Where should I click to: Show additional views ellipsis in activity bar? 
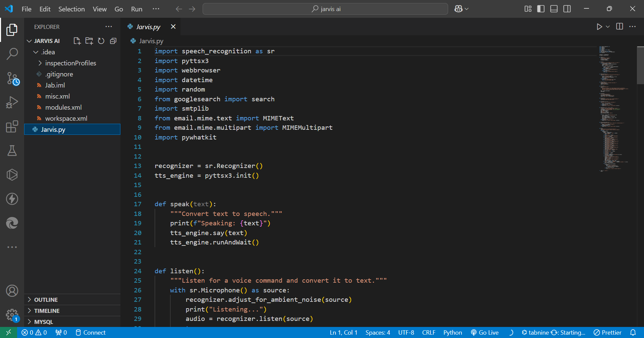tap(12, 247)
